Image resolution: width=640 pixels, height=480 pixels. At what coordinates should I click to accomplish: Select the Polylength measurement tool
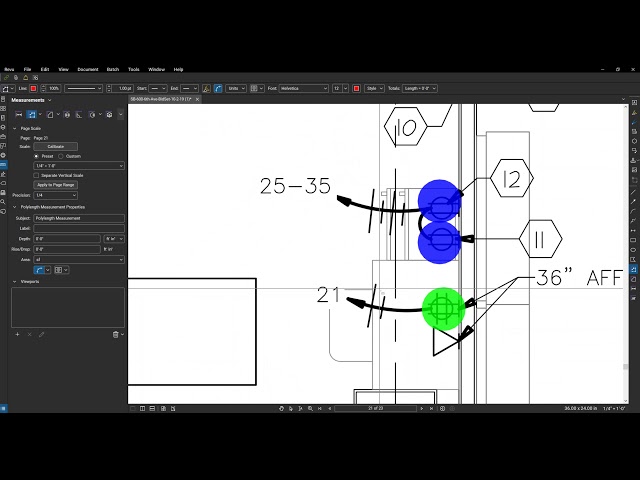[x=31, y=115]
